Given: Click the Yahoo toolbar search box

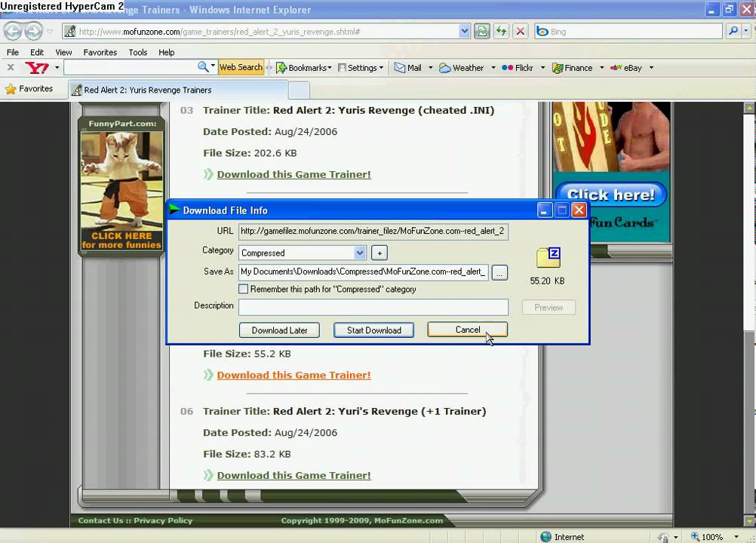Looking at the screenshot, I should click(x=131, y=67).
